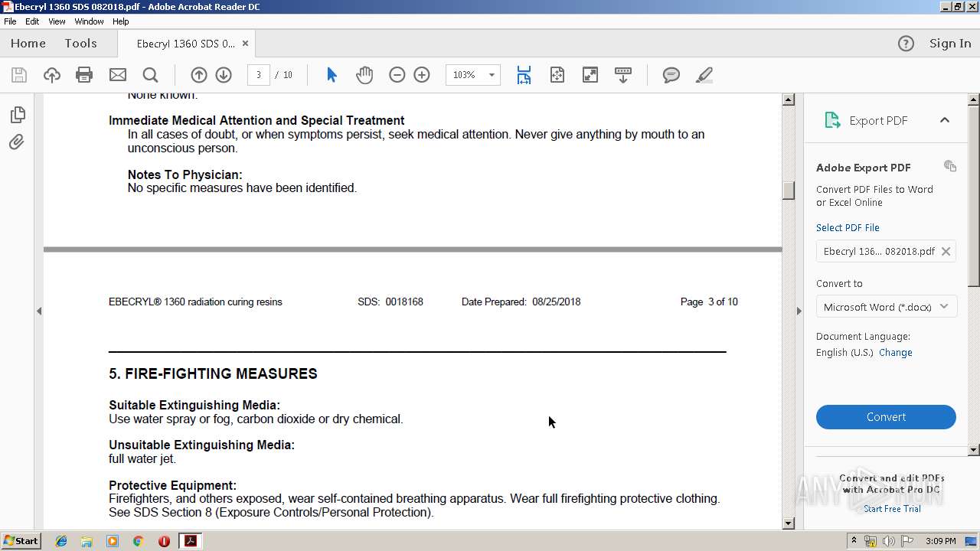Click the right panel scrollbar down arrow
The image size is (980, 551).
coord(974,450)
